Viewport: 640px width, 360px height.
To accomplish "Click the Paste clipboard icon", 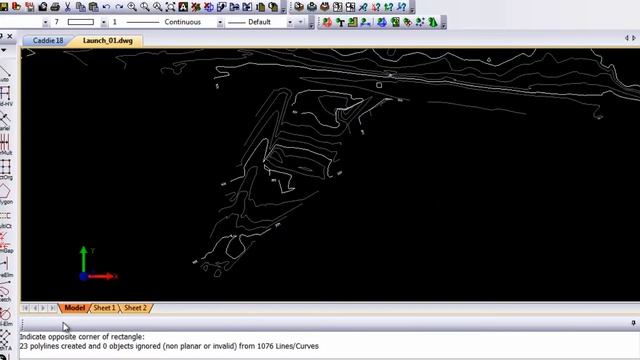I will pos(93,7).
